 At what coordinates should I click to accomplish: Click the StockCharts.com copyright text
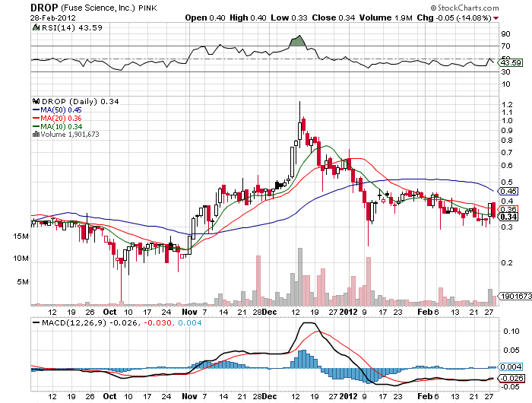pos(465,8)
